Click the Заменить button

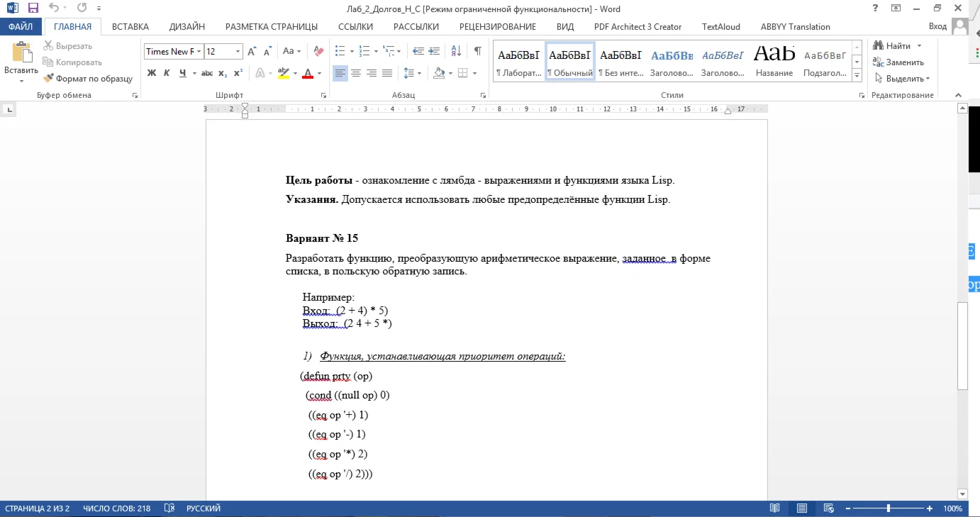904,62
